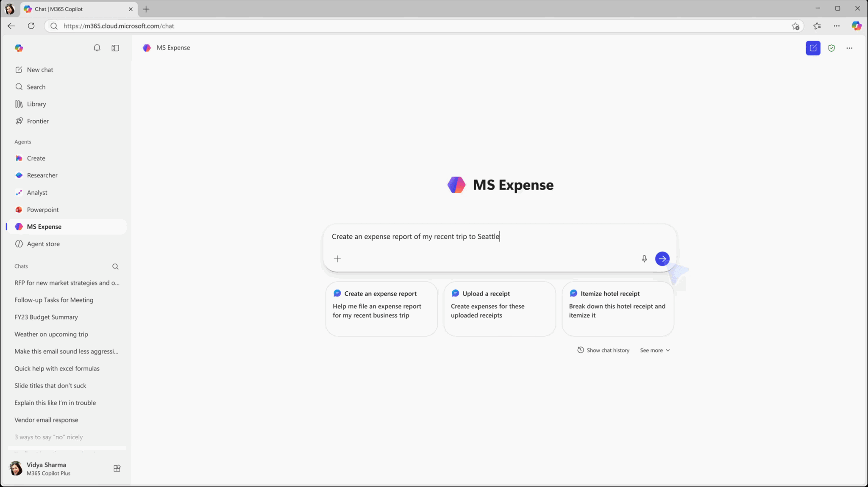Click into the prompt text field
The width and height of the screenshot is (868, 487).
pyautogui.click(x=466, y=237)
